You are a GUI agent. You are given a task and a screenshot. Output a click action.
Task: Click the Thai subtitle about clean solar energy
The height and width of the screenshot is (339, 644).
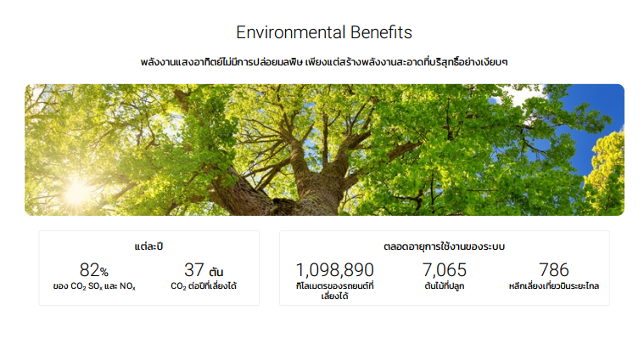[x=324, y=62]
